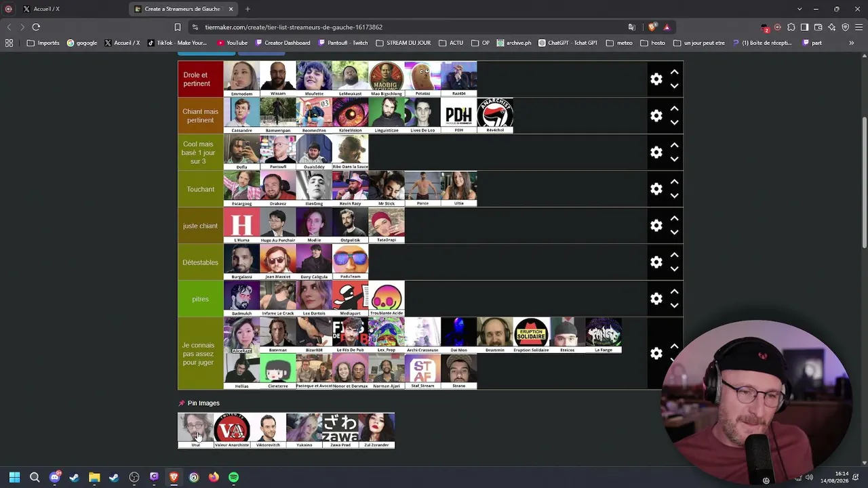868x488 pixels.
Task: Open Discord from the taskbar
Action: pos(55,477)
